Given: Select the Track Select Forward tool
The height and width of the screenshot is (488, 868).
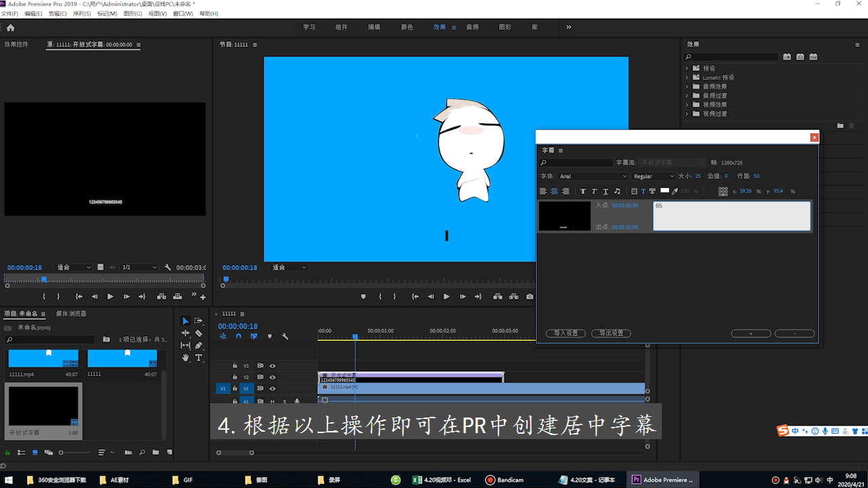Looking at the screenshot, I should 199,321.
